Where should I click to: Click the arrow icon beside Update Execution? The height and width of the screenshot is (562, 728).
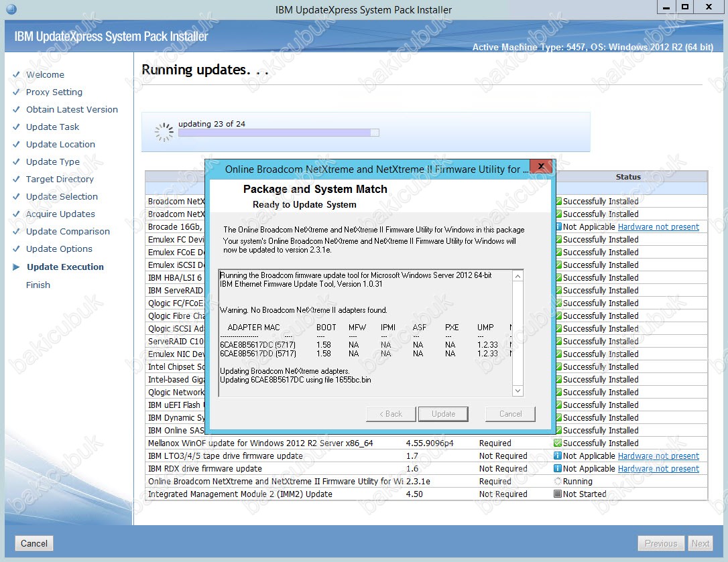point(16,267)
